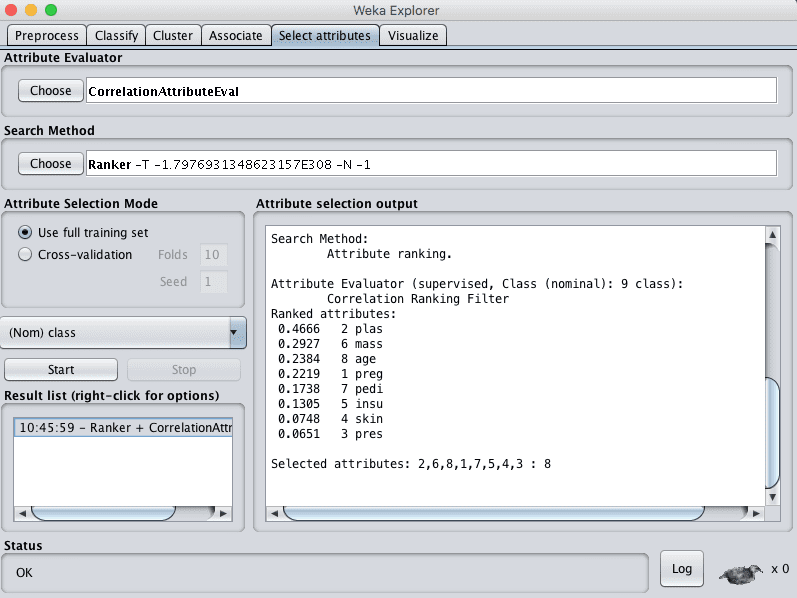Open the Classify tab
Screen dimensions: 797x598
[116, 36]
